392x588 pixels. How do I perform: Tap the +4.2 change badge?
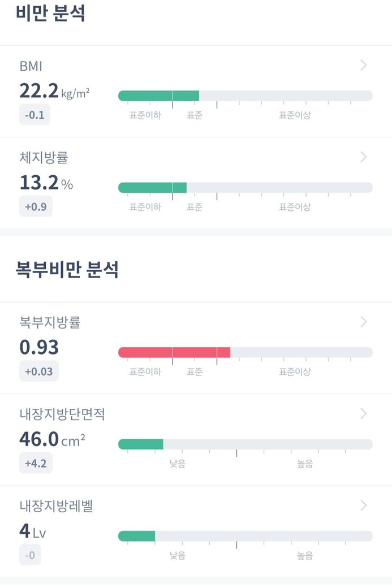36,464
